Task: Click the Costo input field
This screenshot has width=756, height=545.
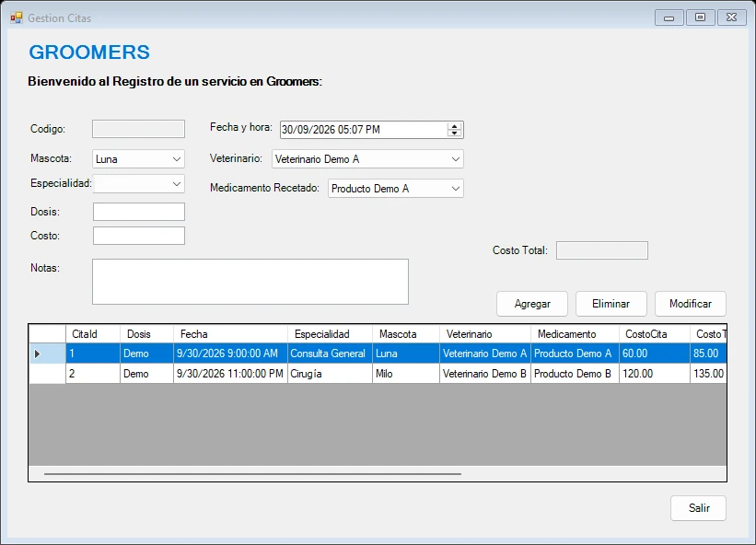Action: (139, 236)
